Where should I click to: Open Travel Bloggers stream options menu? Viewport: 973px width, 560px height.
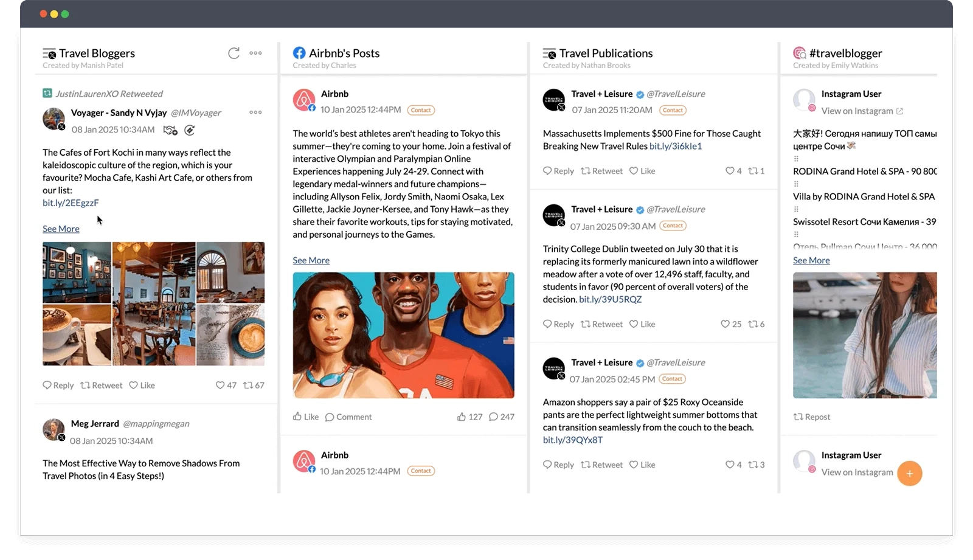click(255, 53)
